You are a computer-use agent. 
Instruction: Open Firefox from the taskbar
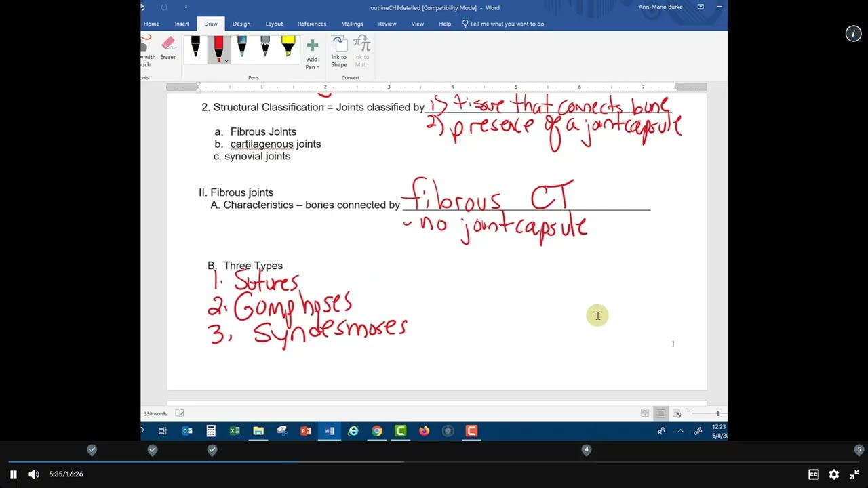pyautogui.click(x=425, y=431)
